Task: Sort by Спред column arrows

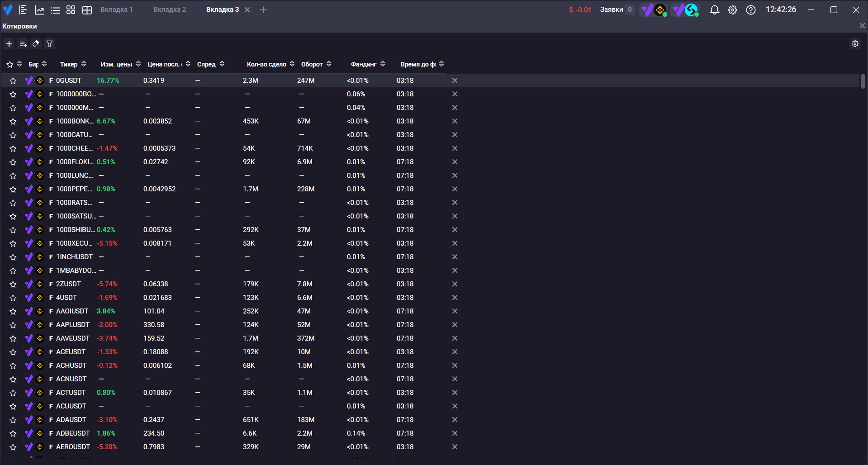Action: point(222,64)
